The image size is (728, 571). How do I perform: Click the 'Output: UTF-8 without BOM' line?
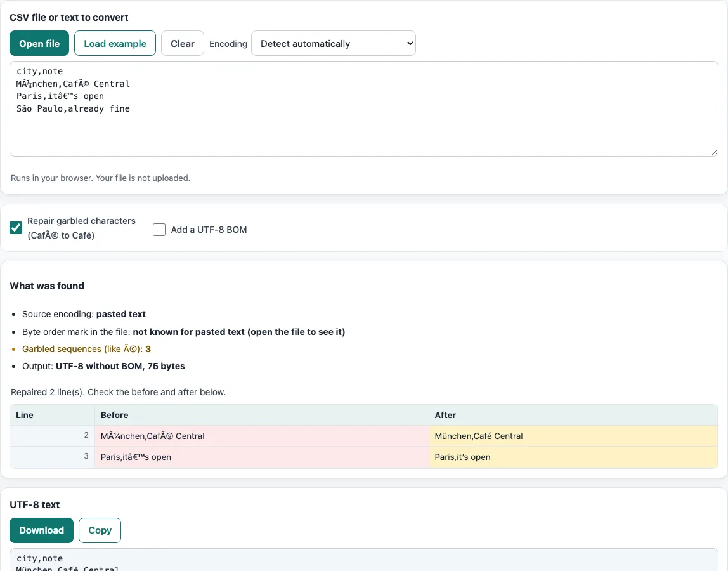[x=103, y=366]
